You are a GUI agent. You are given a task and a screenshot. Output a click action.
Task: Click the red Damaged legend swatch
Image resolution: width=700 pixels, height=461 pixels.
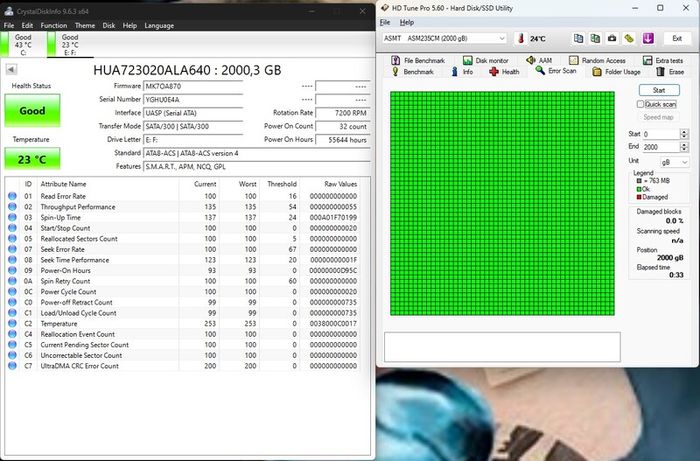[639, 197]
